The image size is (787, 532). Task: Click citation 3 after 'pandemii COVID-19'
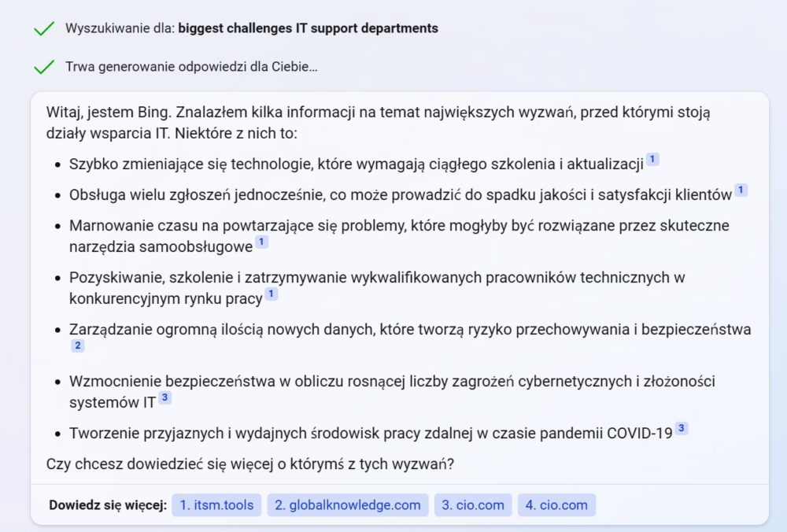pyautogui.click(x=681, y=428)
